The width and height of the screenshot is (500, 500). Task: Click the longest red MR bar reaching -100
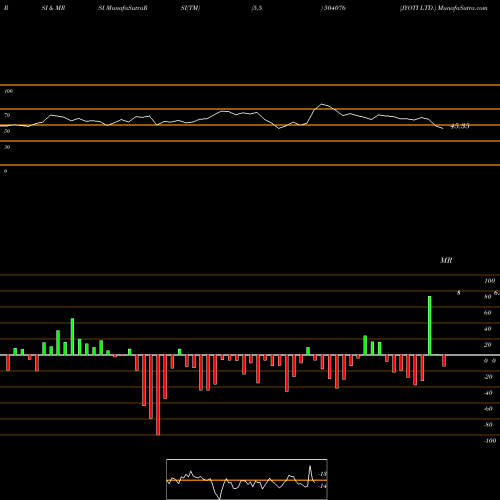click(x=158, y=395)
